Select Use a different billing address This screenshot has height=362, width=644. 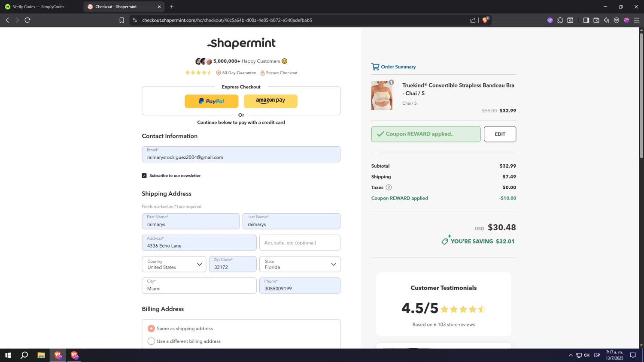coord(151,341)
